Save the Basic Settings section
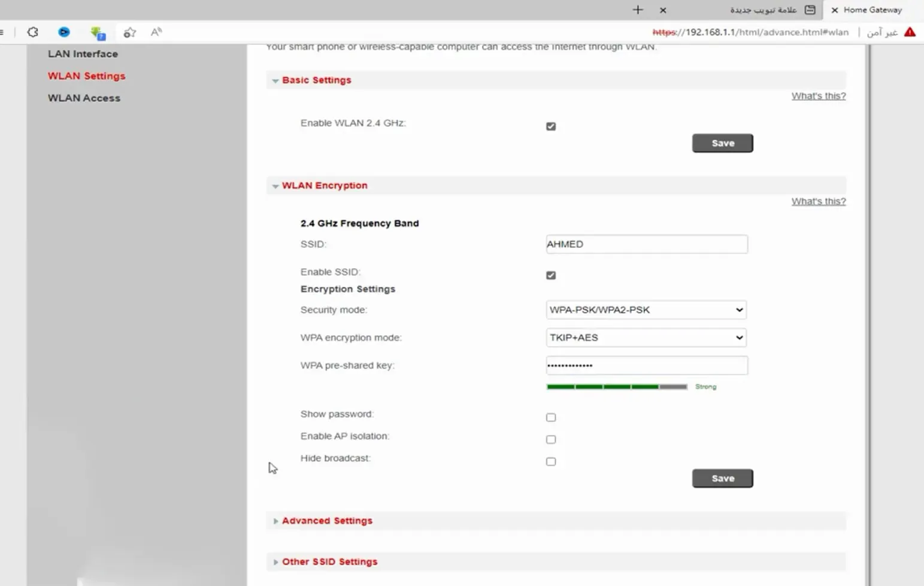 [x=723, y=143]
